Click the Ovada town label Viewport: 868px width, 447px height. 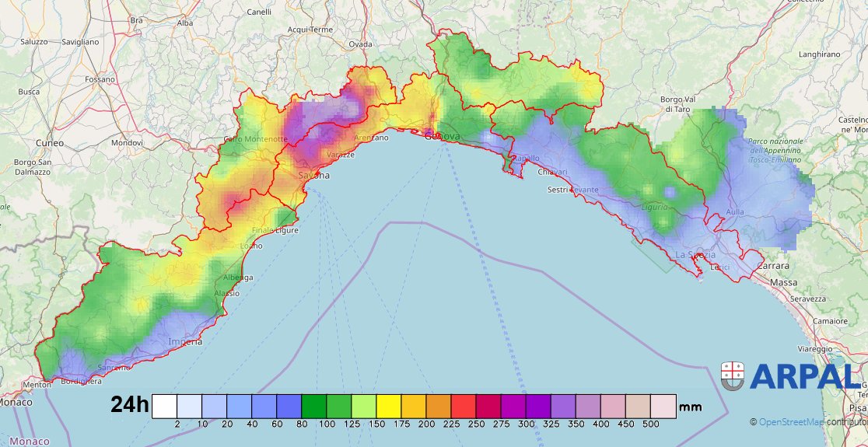[360, 44]
